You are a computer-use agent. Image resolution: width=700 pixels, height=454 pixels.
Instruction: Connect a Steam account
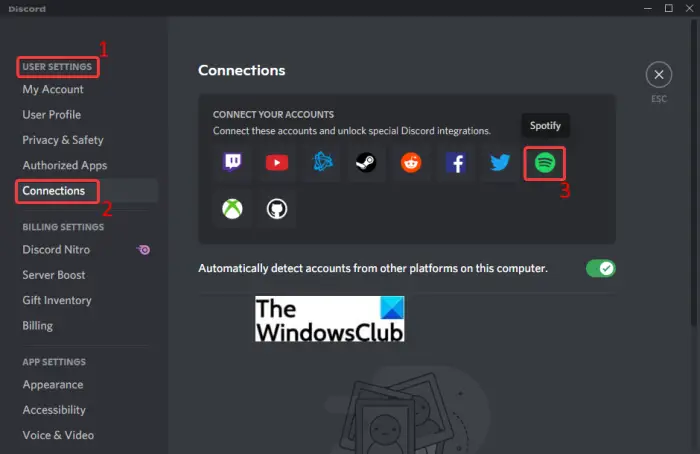pyautogui.click(x=366, y=162)
